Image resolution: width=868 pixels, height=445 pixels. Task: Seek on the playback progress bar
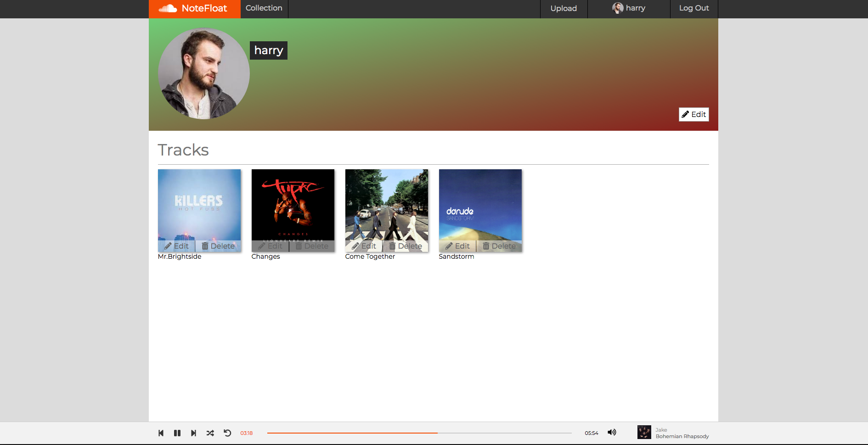(419, 433)
